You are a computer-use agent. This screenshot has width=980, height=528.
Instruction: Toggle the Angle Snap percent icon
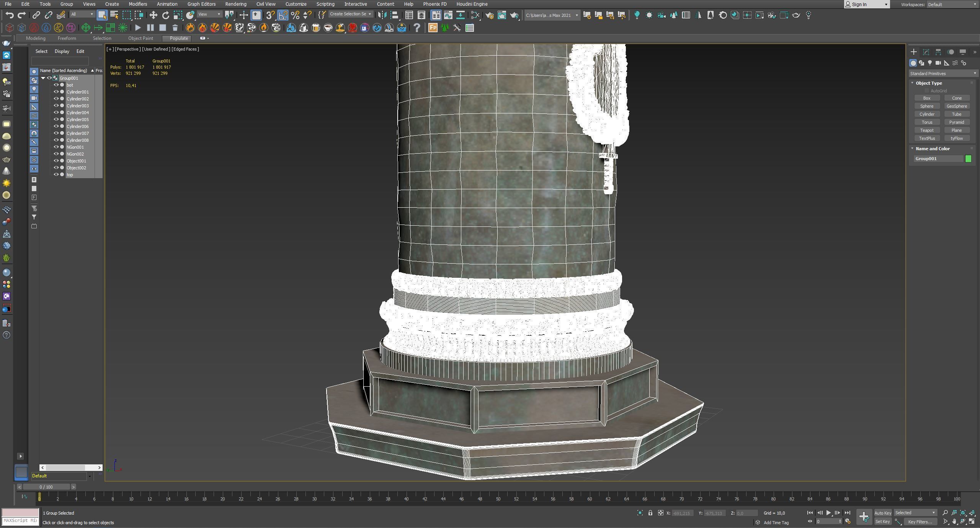click(295, 15)
